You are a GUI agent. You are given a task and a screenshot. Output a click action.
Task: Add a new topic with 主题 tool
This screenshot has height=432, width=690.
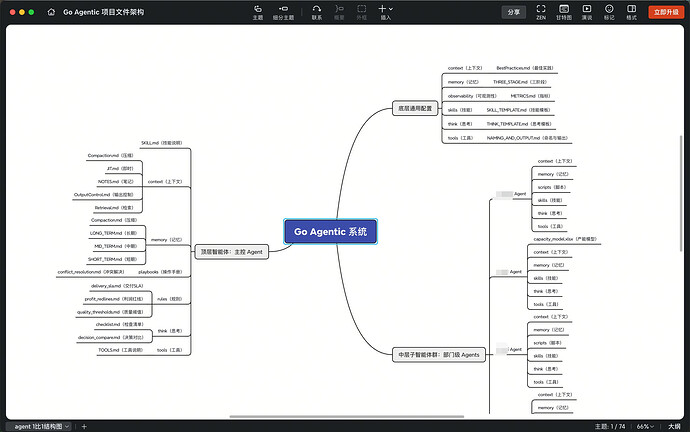pos(258,11)
